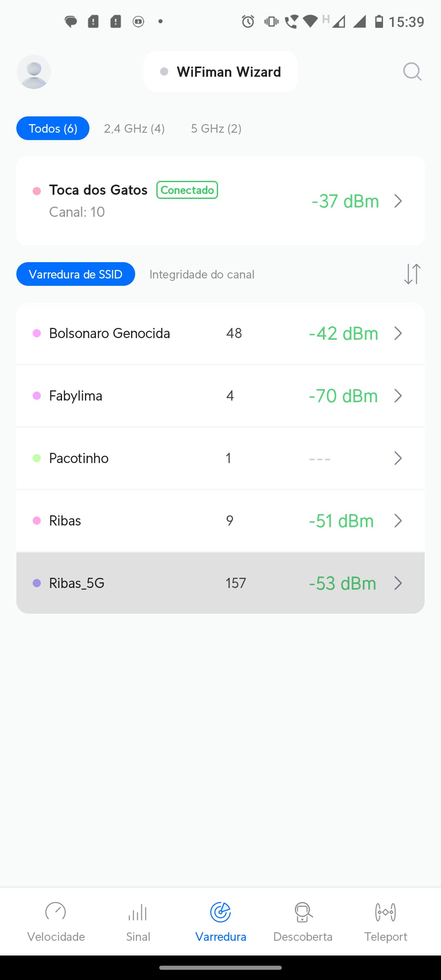Expand Ribas_5G network details chevron

coord(398,583)
